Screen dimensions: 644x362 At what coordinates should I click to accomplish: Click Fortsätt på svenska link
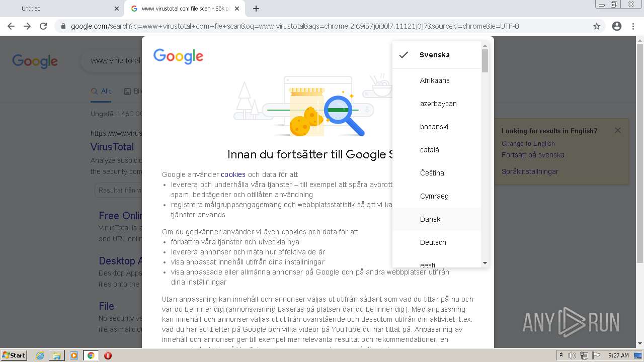(533, 155)
